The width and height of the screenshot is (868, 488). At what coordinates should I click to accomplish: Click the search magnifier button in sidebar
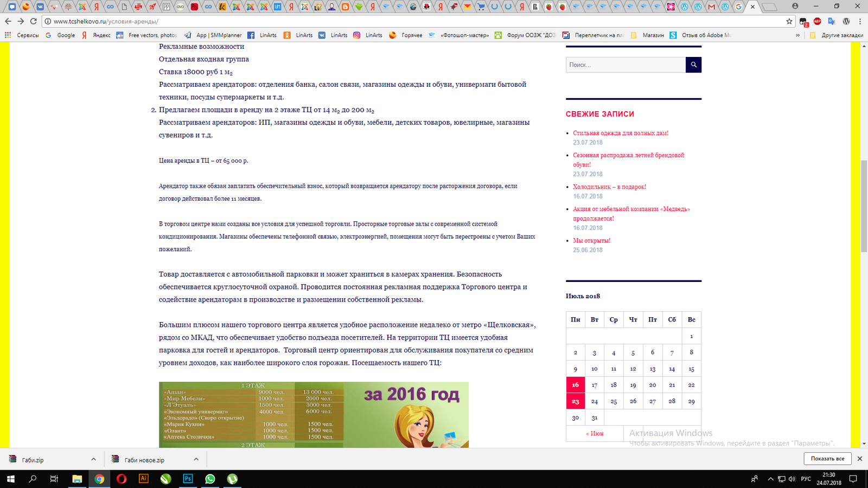pos(693,65)
